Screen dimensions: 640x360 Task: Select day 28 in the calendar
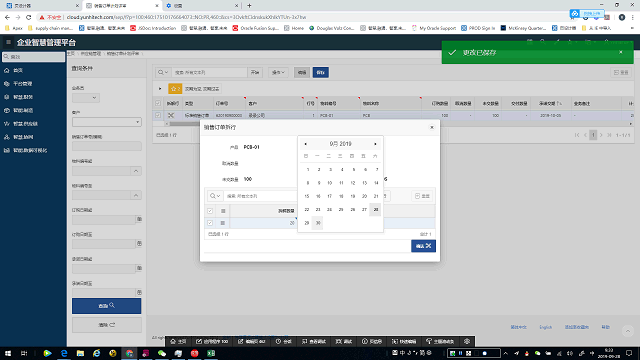[376, 209]
